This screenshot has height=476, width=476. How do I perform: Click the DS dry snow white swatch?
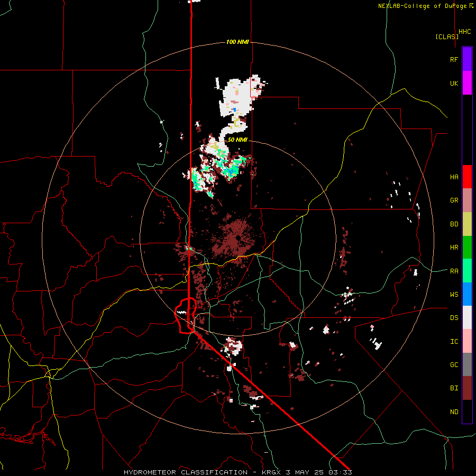click(467, 317)
